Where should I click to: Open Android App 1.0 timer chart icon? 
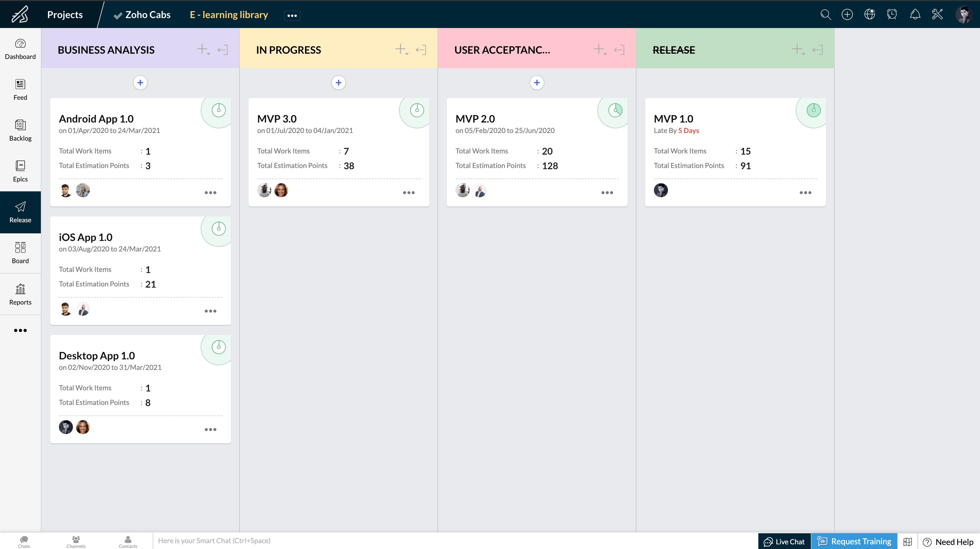[219, 110]
